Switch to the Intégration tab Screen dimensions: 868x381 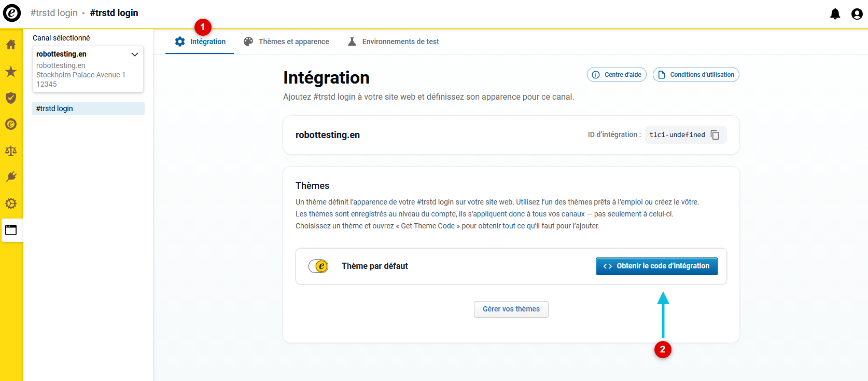[200, 42]
